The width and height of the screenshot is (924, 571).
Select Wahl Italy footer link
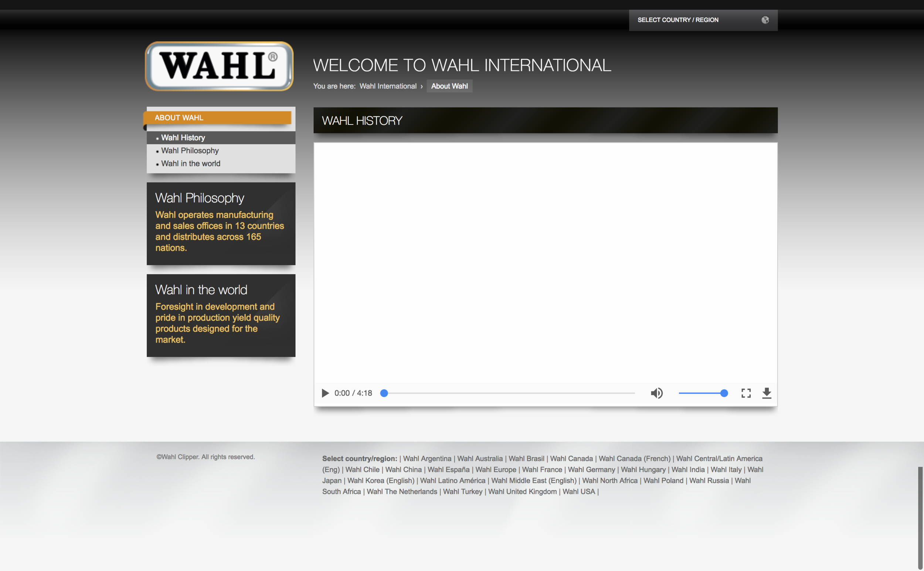tap(726, 469)
